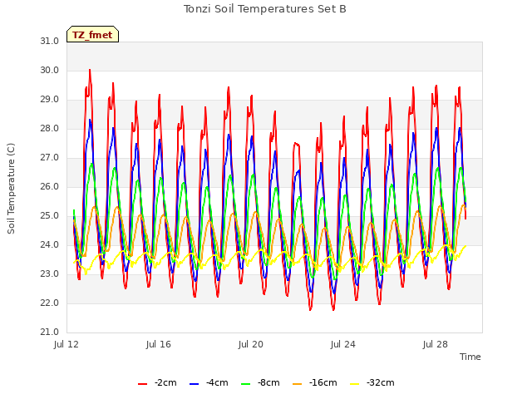Click the green -8cm legend swatch
Viewport: 532px width, 399px height.
click(246, 384)
